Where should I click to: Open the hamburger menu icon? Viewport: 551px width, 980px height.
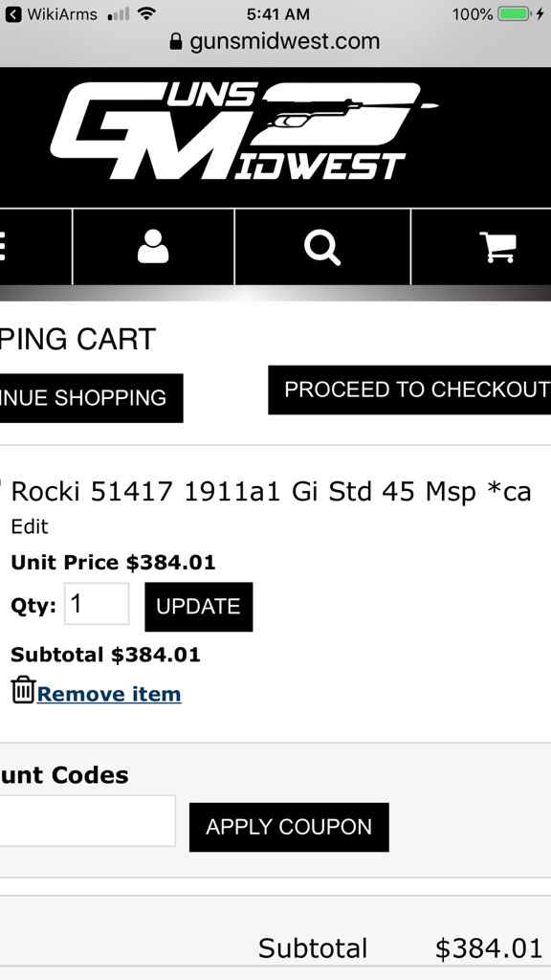[x=2, y=246]
